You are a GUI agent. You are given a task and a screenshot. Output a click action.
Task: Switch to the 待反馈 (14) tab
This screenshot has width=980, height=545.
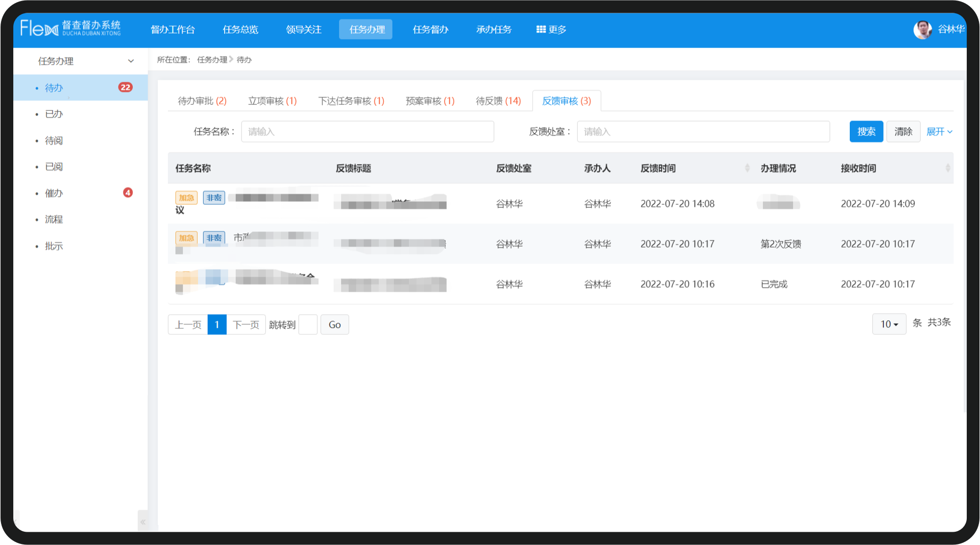(498, 101)
